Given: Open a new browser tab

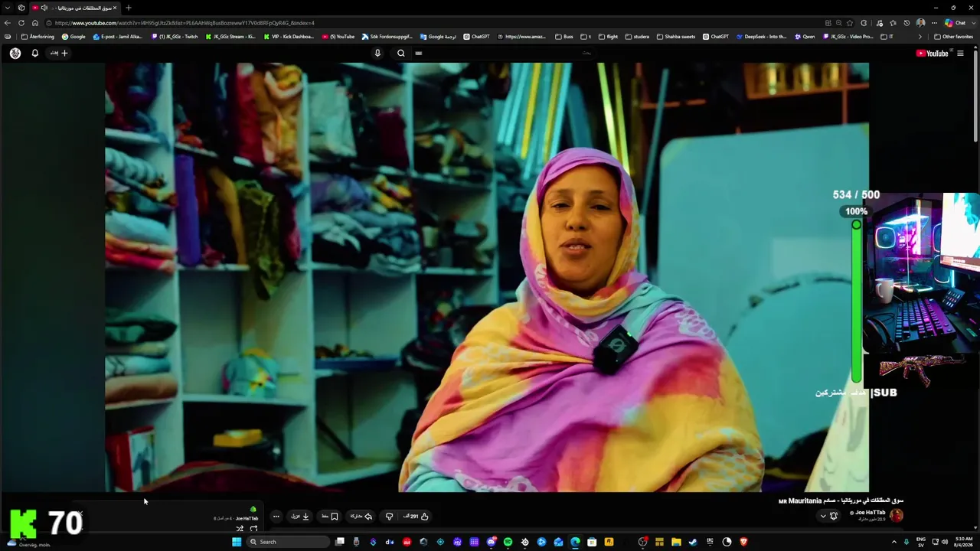Looking at the screenshot, I should [x=128, y=8].
